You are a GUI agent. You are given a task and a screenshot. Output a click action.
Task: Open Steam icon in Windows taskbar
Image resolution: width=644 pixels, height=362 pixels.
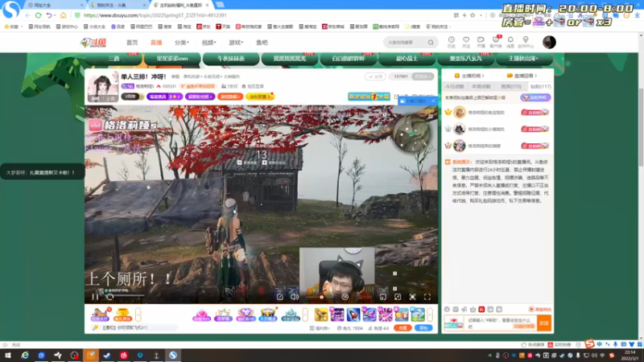tap(107, 356)
